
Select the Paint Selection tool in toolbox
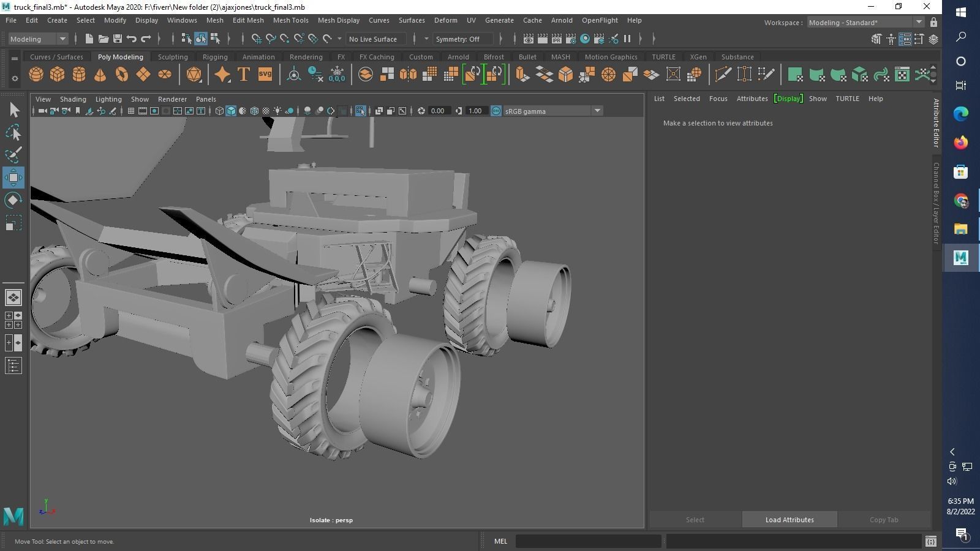click(13, 155)
